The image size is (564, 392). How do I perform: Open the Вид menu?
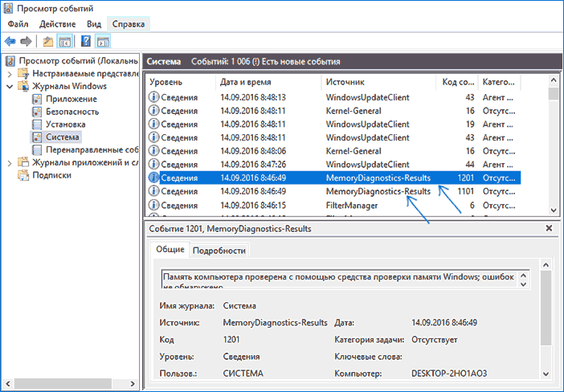[x=94, y=25]
